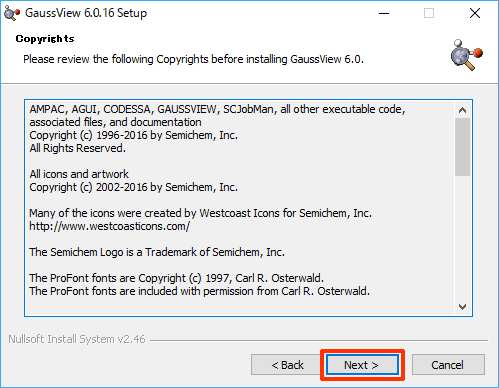The image size is (499, 388).
Task: Click the westcoasticons.com URL text
Action: [x=110, y=226]
